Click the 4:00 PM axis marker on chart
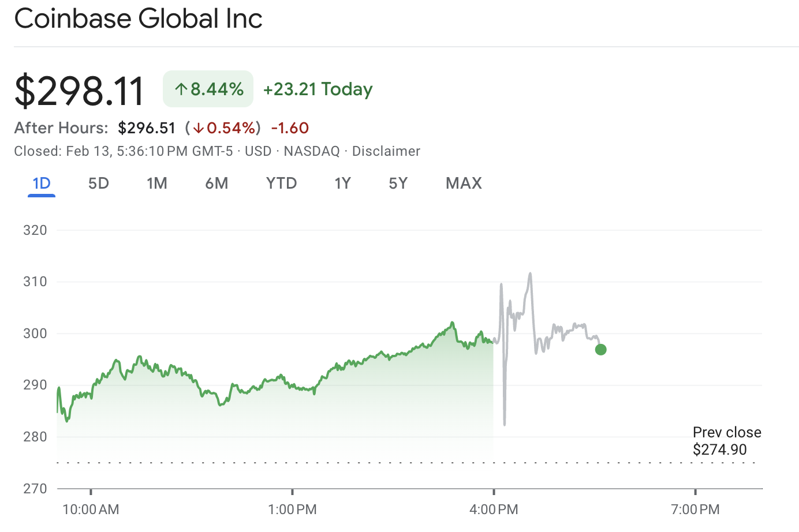 (x=494, y=509)
